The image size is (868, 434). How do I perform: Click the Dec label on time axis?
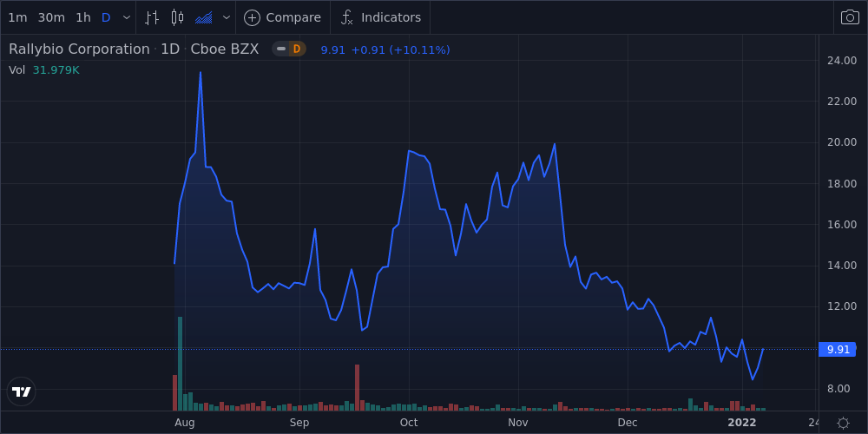pos(628,423)
